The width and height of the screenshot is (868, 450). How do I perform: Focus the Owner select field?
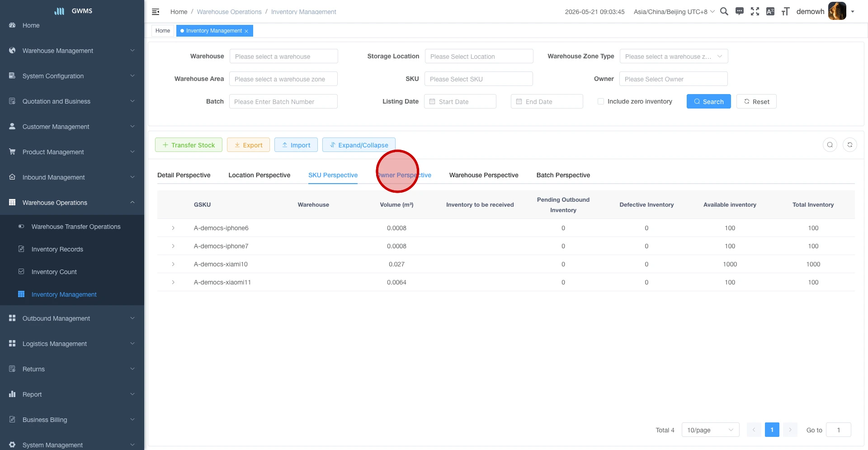tap(674, 79)
